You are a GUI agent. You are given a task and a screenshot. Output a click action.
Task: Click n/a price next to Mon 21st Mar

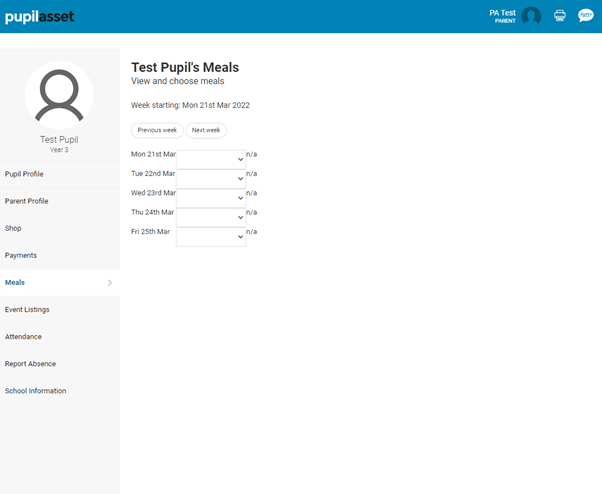251,154
